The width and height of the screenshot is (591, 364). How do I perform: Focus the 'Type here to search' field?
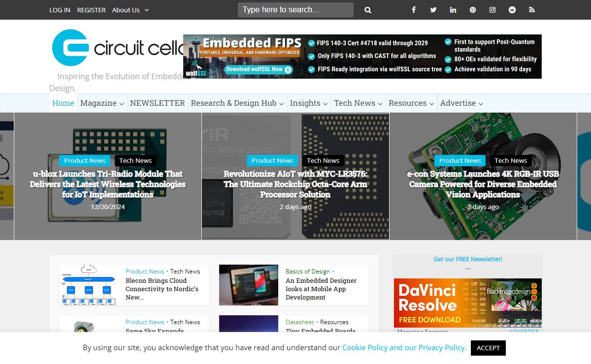coord(295,10)
